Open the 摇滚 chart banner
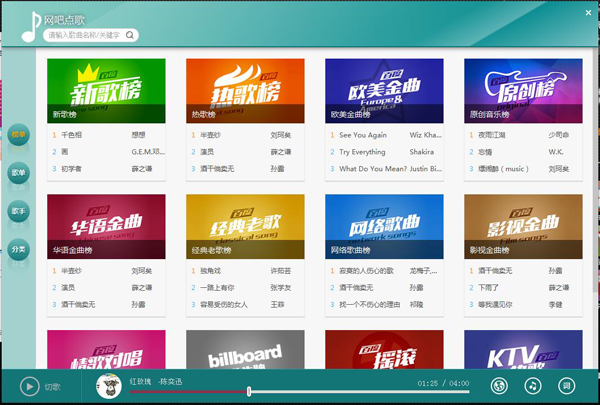The height and width of the screenshot is (405, 600). (x=384, y=349)
